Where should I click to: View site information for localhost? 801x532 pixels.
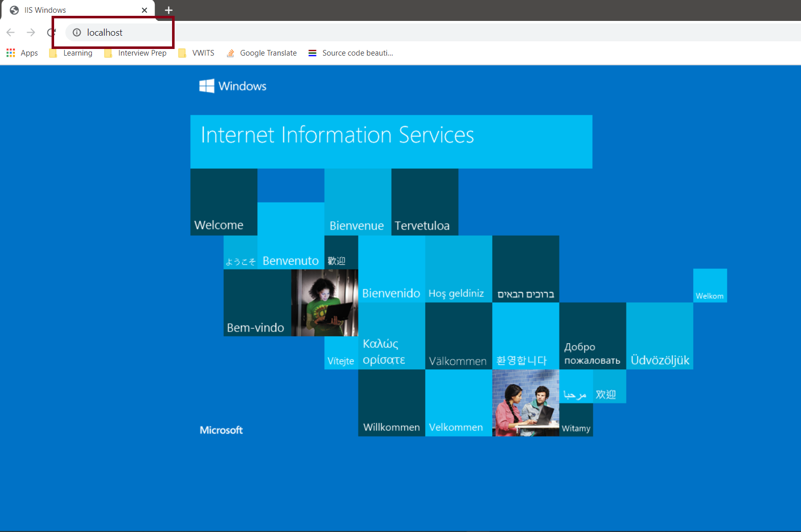(77, 33)
